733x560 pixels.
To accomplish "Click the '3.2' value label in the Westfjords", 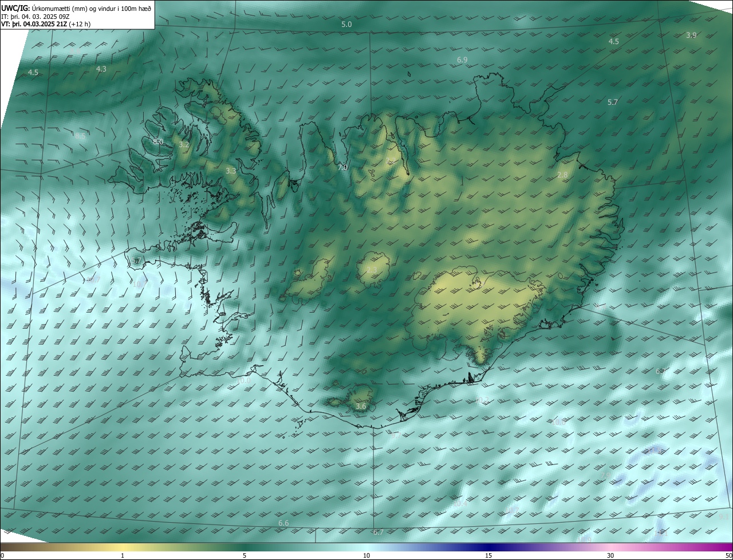I will coord(184,145).
